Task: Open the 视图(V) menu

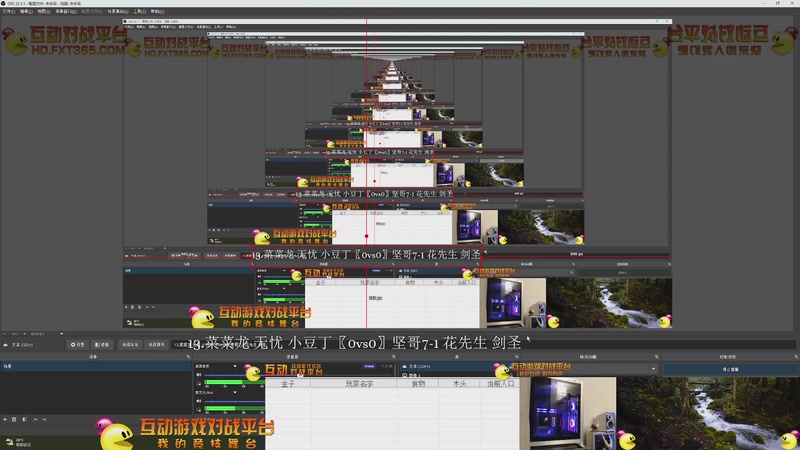Action: (44, 11)
